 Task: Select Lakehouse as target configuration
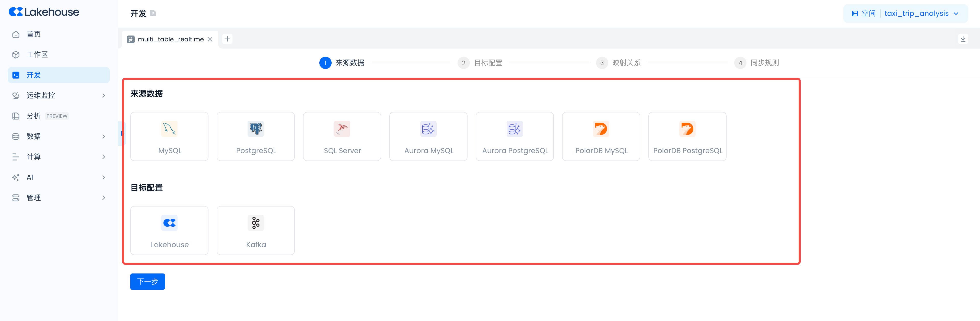tap(169, 230)
